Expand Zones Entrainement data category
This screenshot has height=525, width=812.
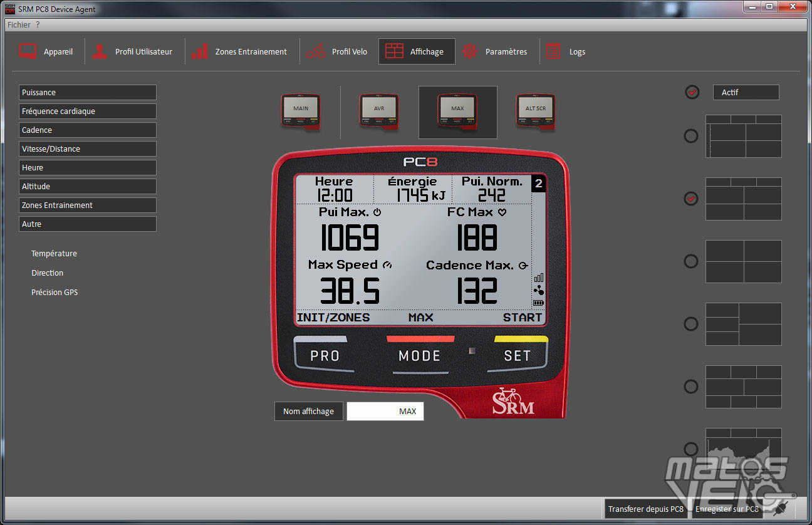(x=88, y=205)
